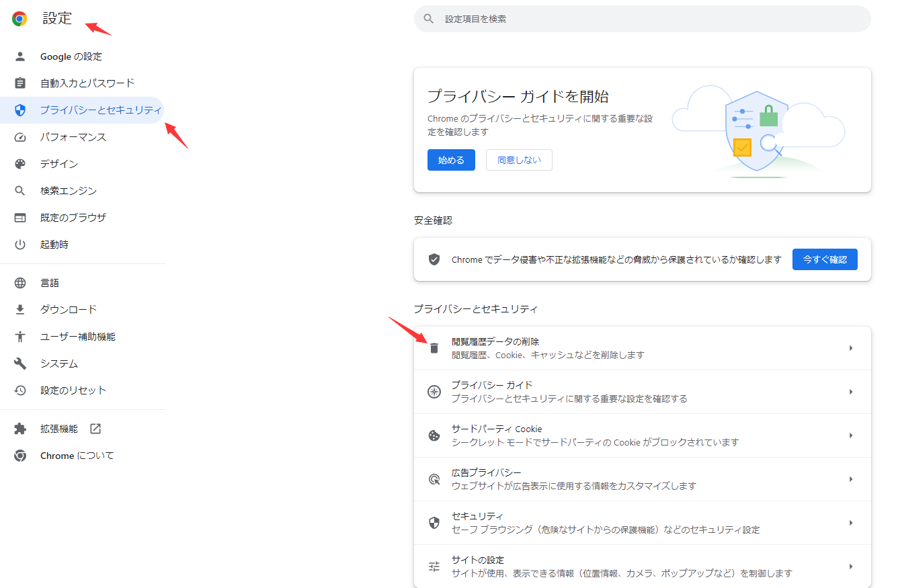Expand the サイトの設定 row arrow
Image resolution: width=898 pixels, height=588 pixels.
click(851, 566)
